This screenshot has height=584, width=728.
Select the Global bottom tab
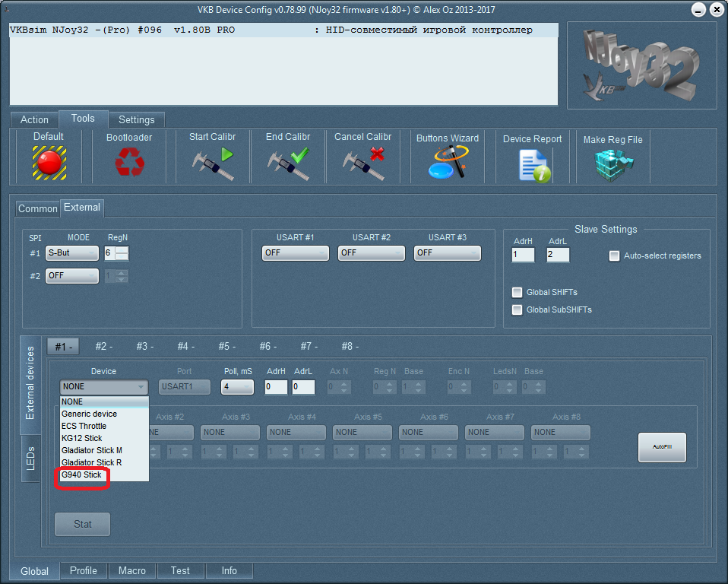tap(35, 572)
